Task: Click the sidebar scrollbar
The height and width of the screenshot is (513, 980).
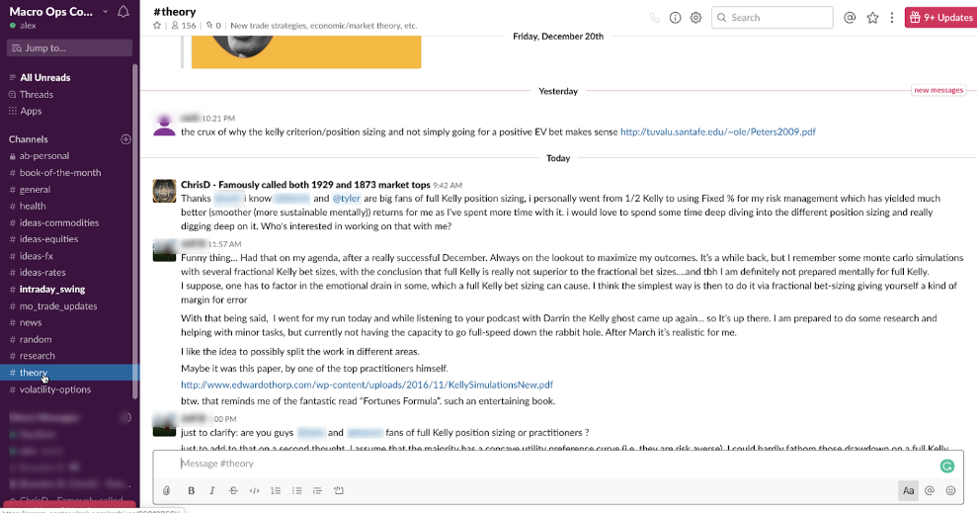Action: pos(135,231)
